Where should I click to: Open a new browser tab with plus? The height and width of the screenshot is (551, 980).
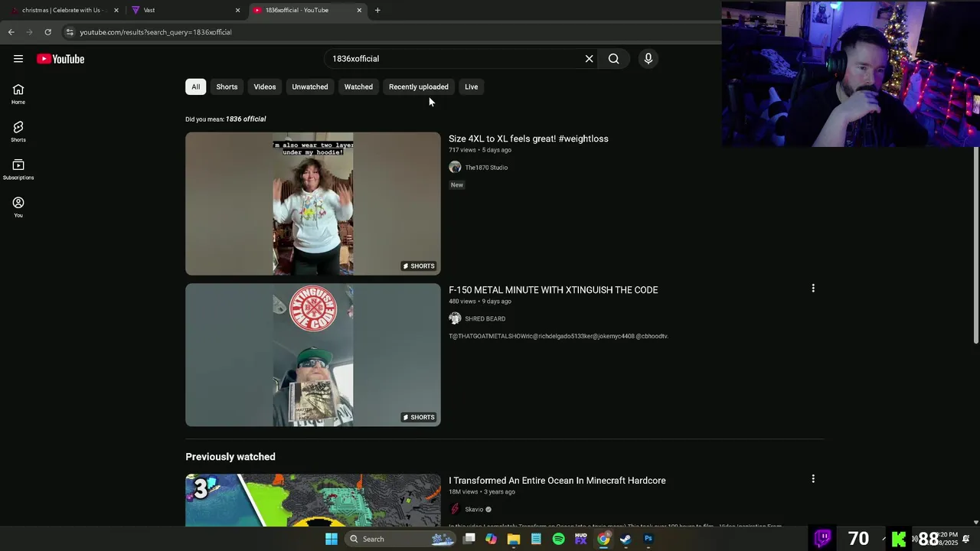(x=377, y=10)
